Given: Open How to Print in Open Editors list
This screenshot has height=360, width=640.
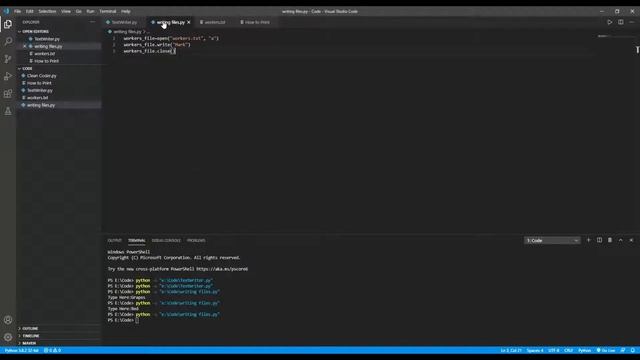Looking at the screenshot, I should pos(46,61).
